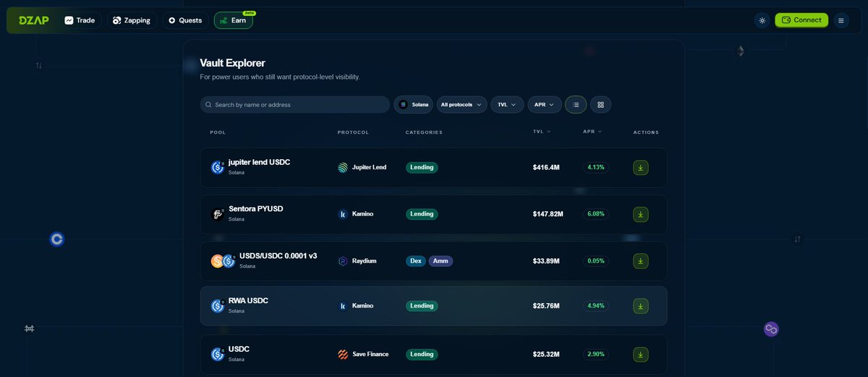Click the Kamino logo in Sentora PYUSD row
The height and width of the screenshot is (377, 868).
point(343,214)
